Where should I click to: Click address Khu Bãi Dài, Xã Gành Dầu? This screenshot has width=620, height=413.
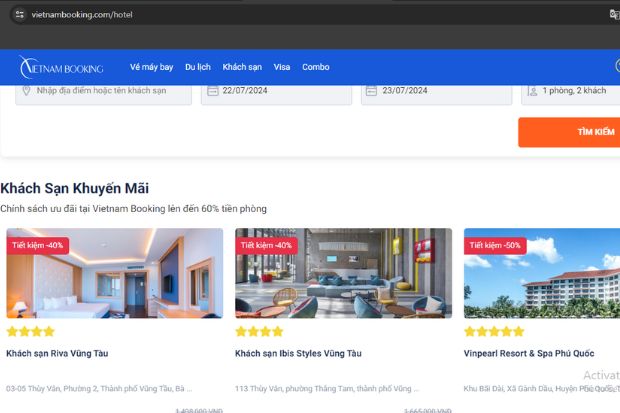(542, 388)
